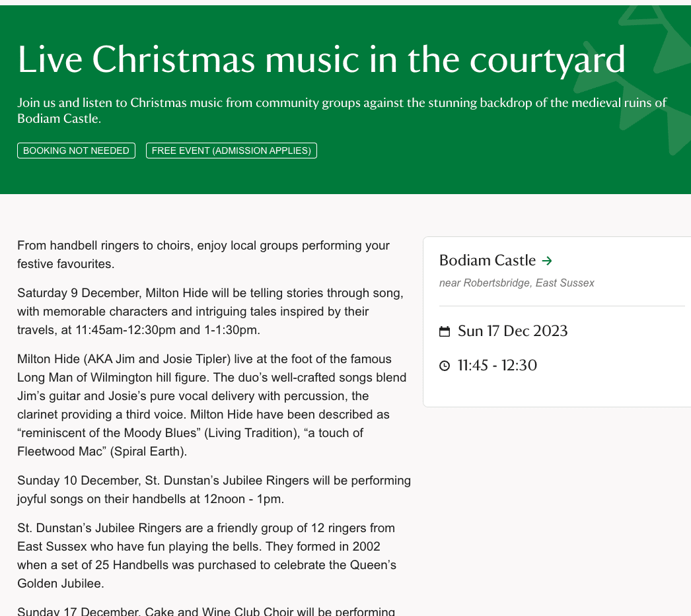Screen dimensions: 691x616
Task: Click the Sunday 10 December paragraph
Action: (214, 490)
